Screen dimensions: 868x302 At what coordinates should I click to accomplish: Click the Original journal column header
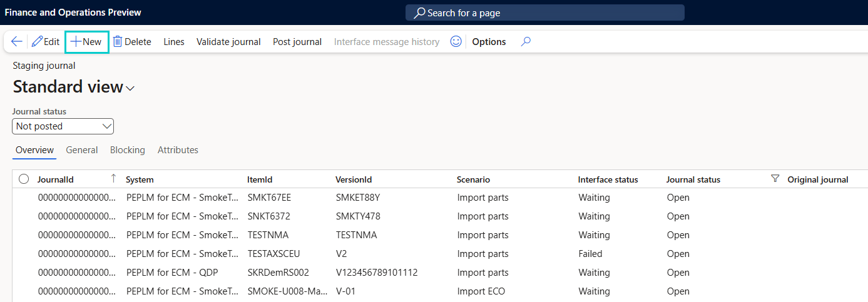click(x=817, y=179)
